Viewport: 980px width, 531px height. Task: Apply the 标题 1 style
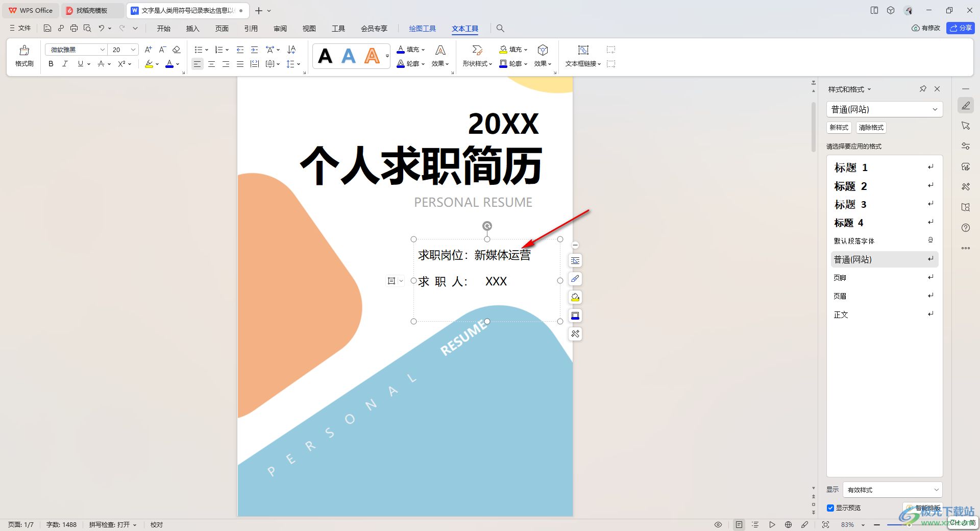tap(885, 167)
